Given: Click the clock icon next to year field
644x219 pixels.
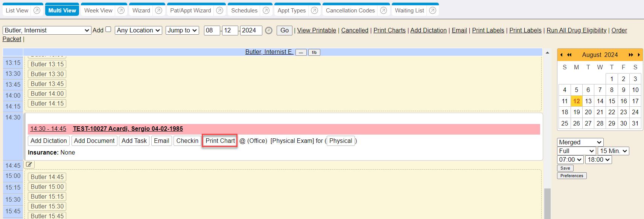Looking at the screenshot, I should pyautogui.click(x=269, y=31).
